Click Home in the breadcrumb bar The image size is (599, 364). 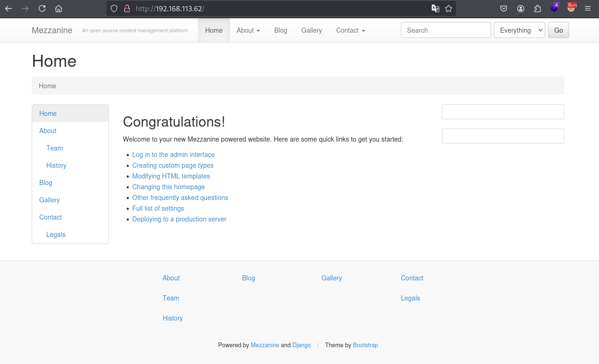pyautogui.click(x=47, y=86)
